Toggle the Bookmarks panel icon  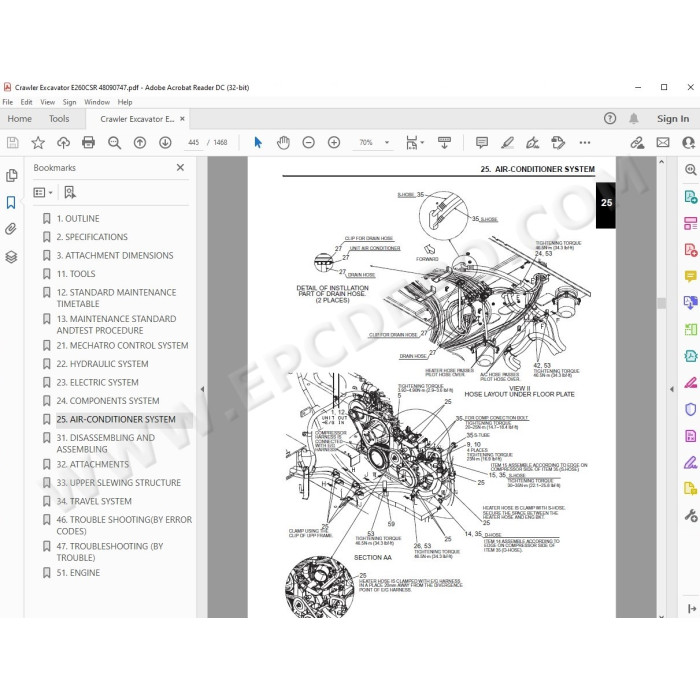pyautogui.click(x=11, y=202)
